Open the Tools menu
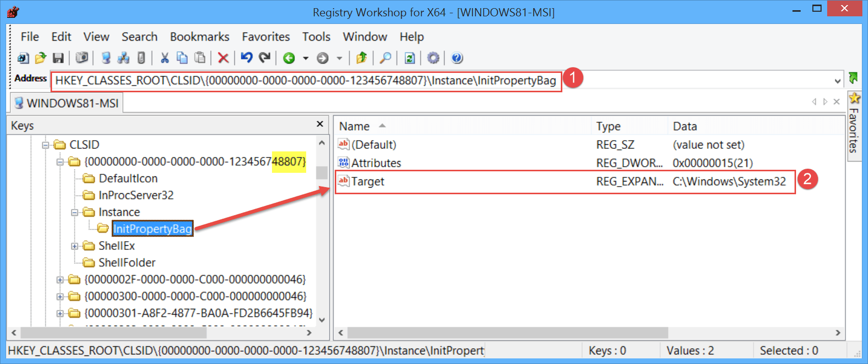868x364 pixels. (x=316, y=37)
